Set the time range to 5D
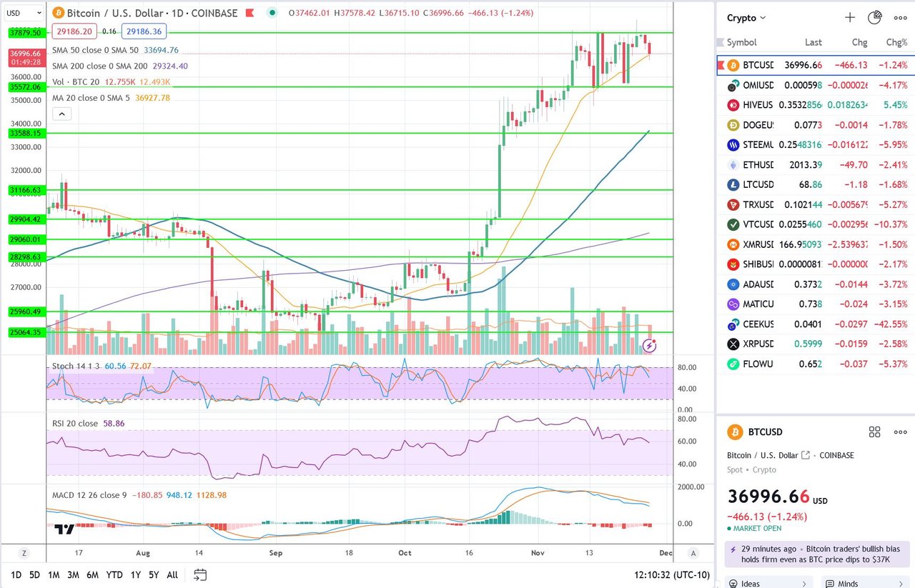This screenshot has width=915, height=588. coord(34,574)
